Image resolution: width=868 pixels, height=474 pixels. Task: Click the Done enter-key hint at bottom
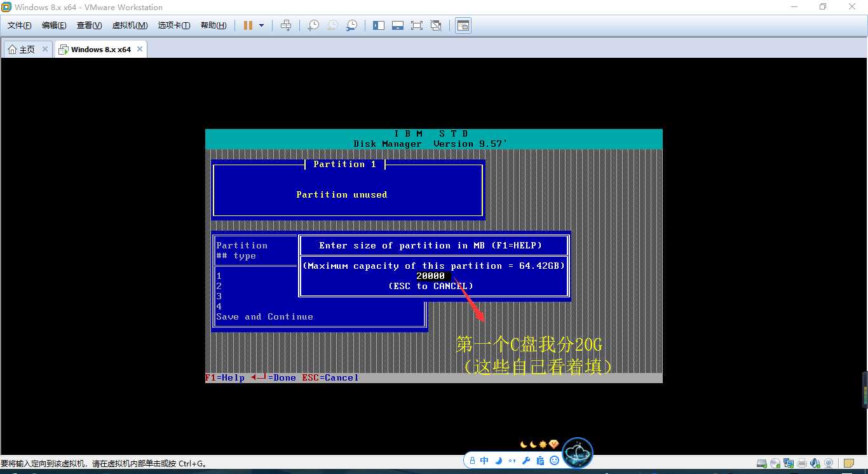click(x=274, y=377)
